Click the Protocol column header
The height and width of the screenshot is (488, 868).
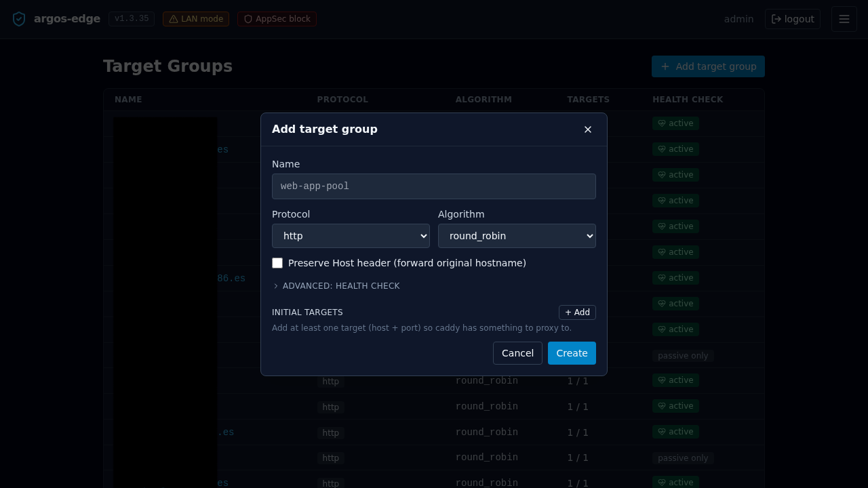(x=342, y=100)
